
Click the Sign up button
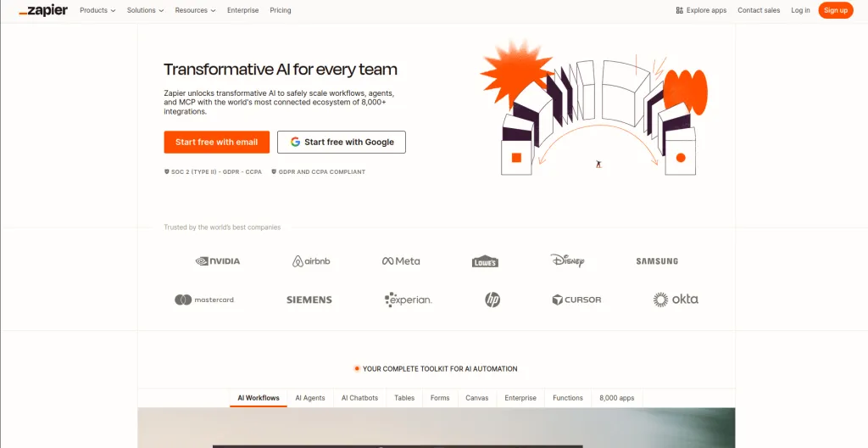835,10
